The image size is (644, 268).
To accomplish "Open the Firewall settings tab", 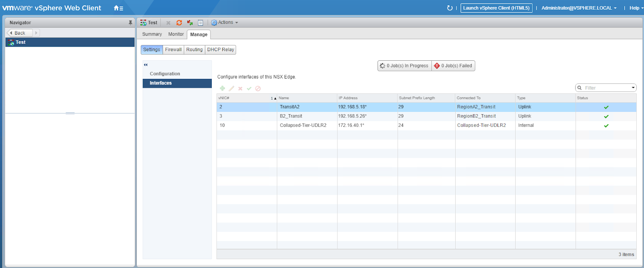I will [173, 49].
